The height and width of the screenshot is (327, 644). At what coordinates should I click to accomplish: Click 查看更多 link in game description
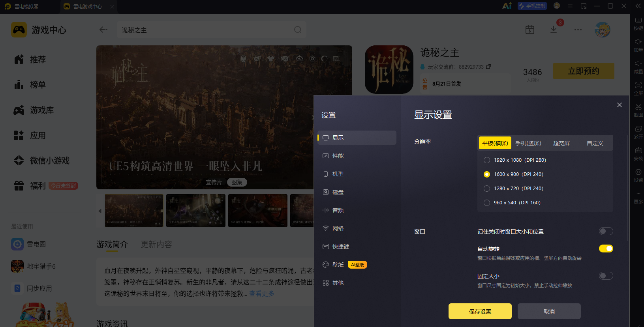[x=262, y=293]
